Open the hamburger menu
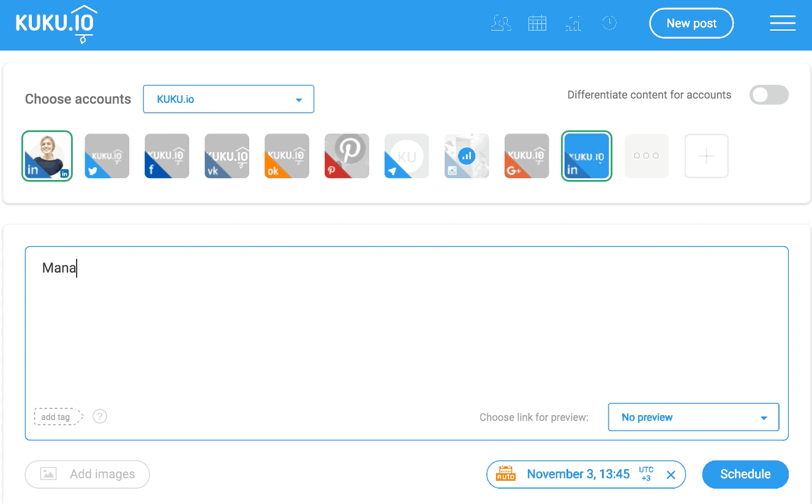Image resolution: width=812 pixels, height=504 pixels. point(782,24)
